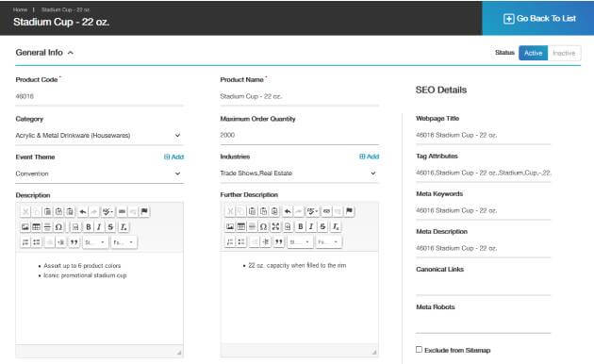594x364 pixels.
Task: Click the 'Iconic promotional stadium cup' text
Action: tap(85, 275)
